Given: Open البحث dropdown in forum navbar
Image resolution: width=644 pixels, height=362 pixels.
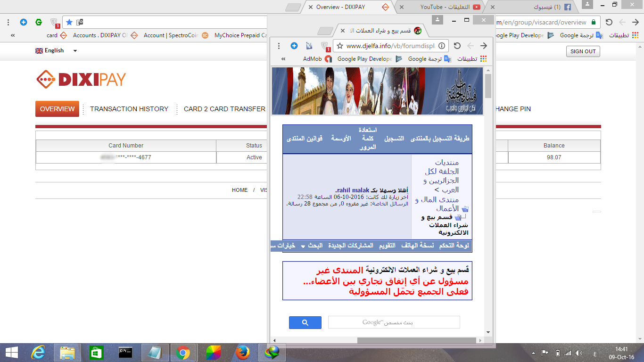Looking at the screenshot, I should 312,246.
